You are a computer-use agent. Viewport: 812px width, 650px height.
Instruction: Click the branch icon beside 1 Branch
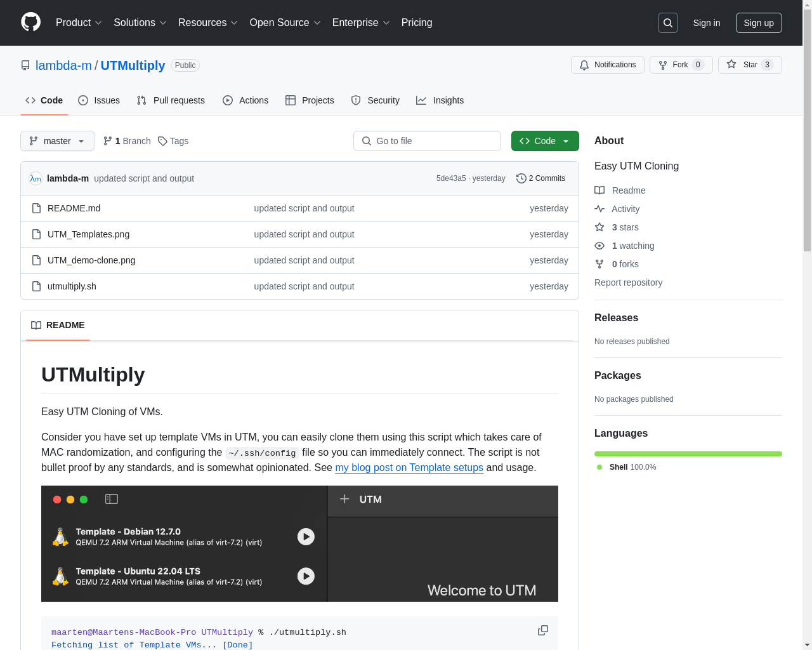[108, 141]
